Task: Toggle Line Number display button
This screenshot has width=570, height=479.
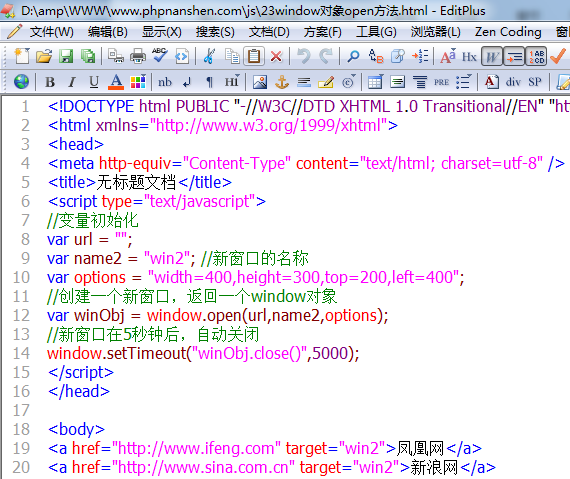Action: click(x=536, y=56)
